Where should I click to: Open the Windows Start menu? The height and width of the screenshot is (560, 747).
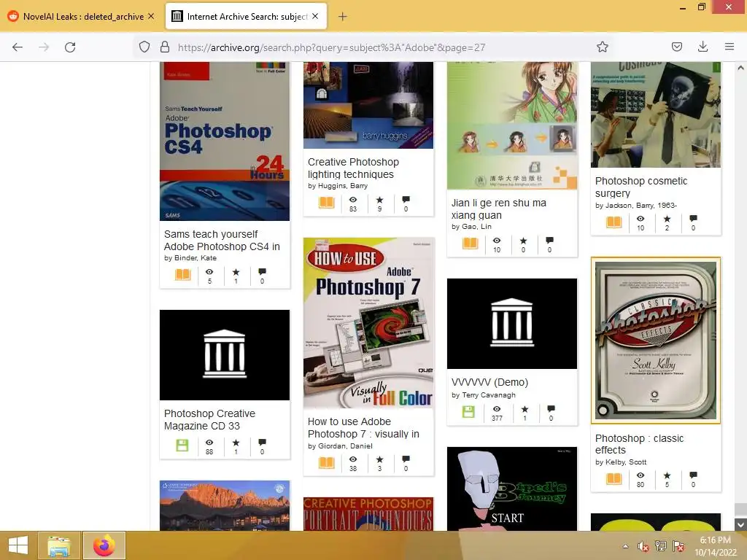coord(18,545)
